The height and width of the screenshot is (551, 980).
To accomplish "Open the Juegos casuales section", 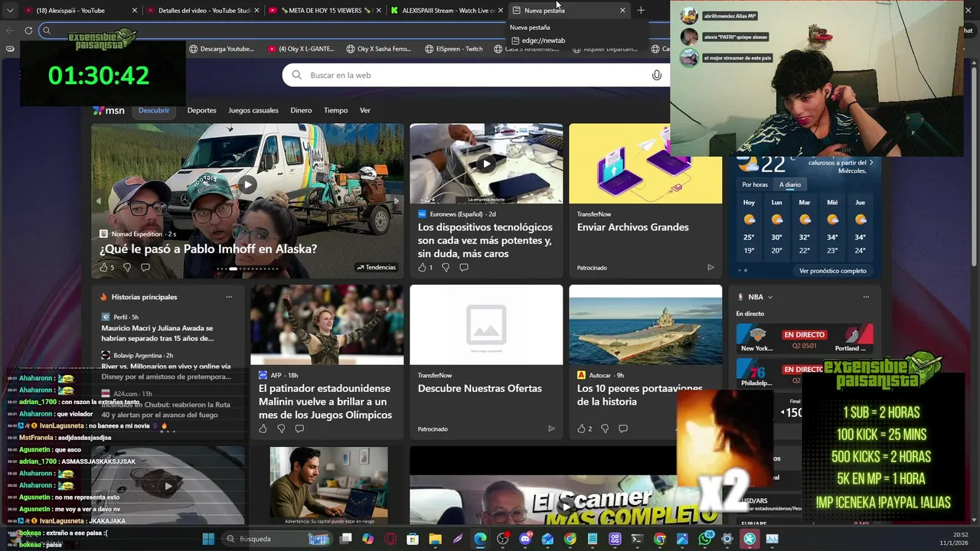I will (253, 110).
